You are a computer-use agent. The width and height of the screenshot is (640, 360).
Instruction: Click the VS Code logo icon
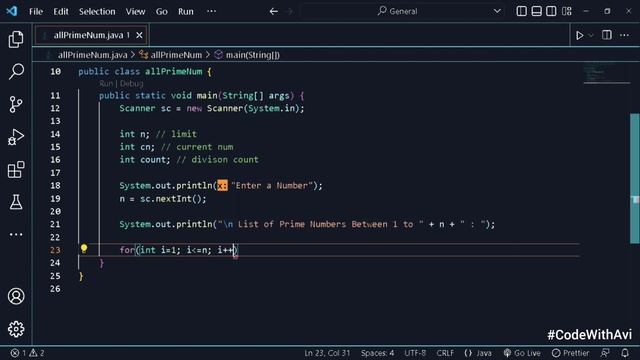click(x=12, y=11)
